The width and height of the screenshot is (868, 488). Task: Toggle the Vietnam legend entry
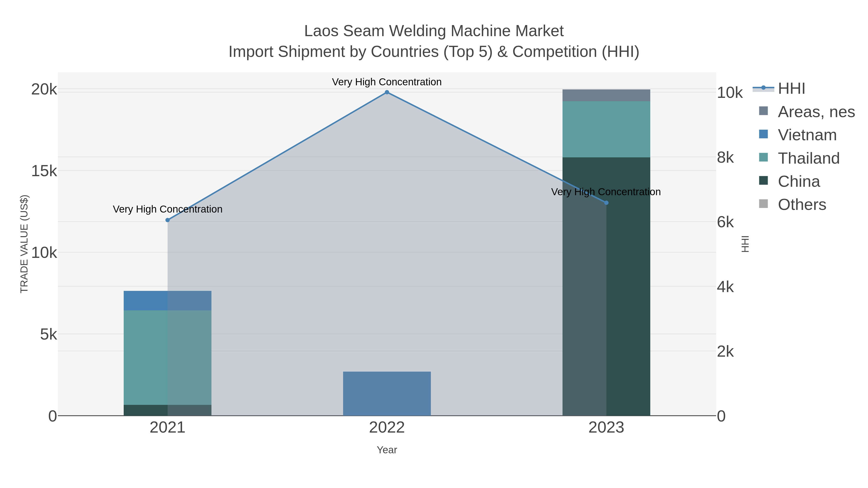tap(798, 135)
